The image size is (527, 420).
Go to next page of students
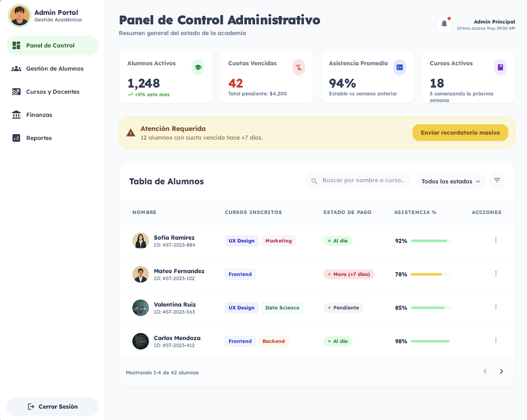pos(501,372)
